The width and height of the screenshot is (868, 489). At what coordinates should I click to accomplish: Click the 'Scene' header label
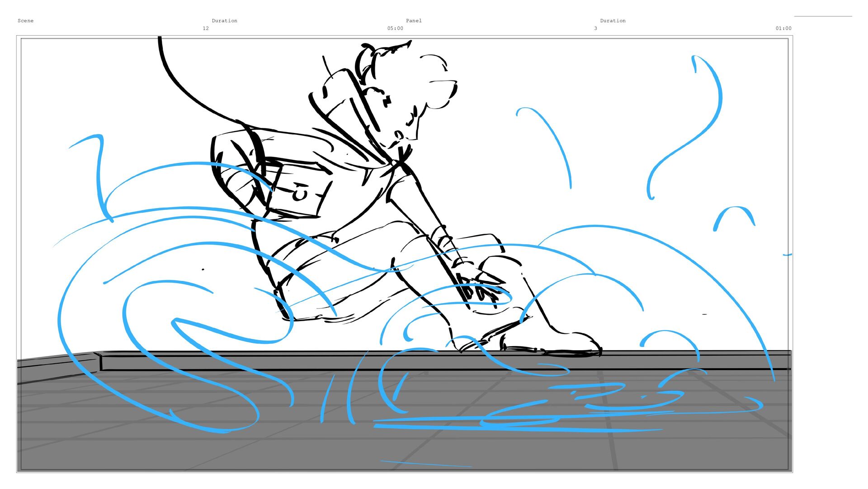coord(25,21)
